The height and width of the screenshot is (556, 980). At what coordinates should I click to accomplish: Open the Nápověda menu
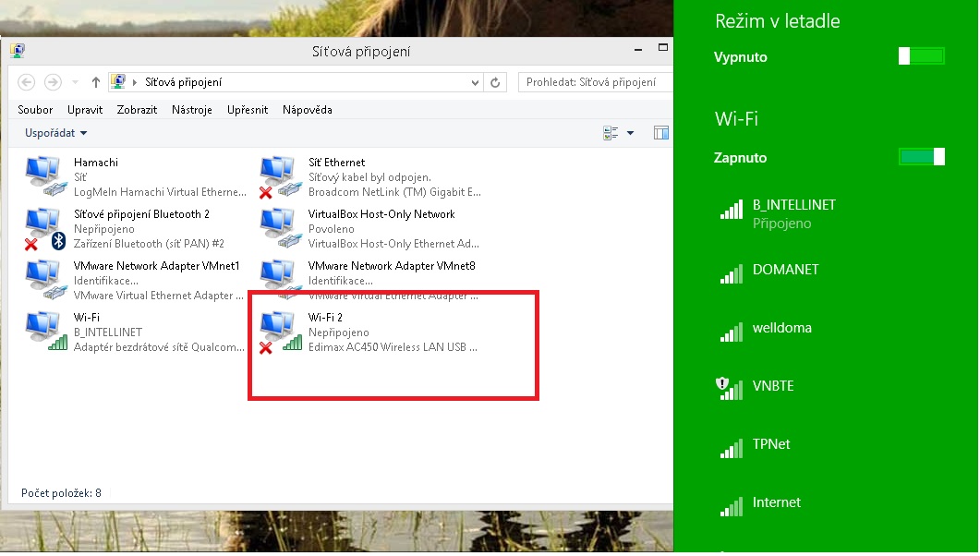[x=307, y=110]
